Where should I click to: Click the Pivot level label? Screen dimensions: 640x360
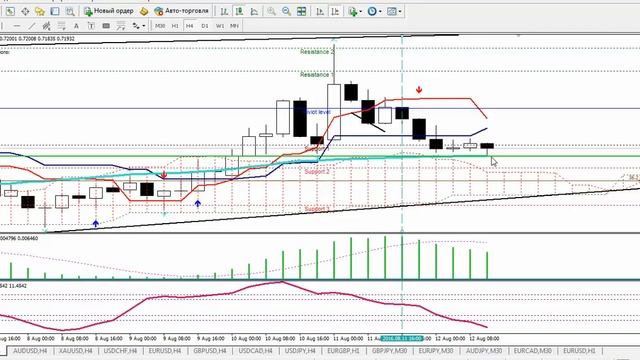pyautogui.click(x=318, y=112)
